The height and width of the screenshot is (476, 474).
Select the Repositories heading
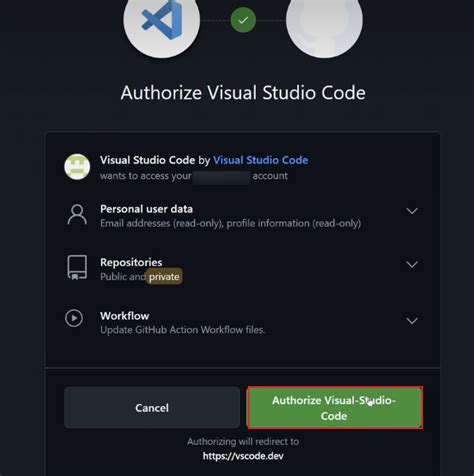(x=131, y=262)
